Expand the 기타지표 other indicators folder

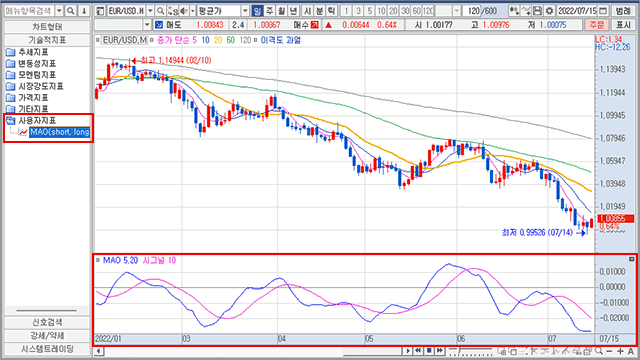27,109
